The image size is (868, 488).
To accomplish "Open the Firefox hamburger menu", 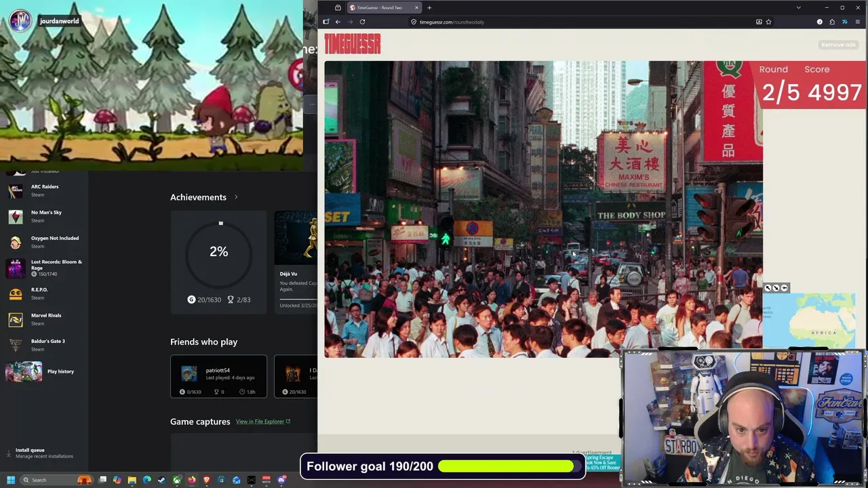I will [x=857, y=22].
